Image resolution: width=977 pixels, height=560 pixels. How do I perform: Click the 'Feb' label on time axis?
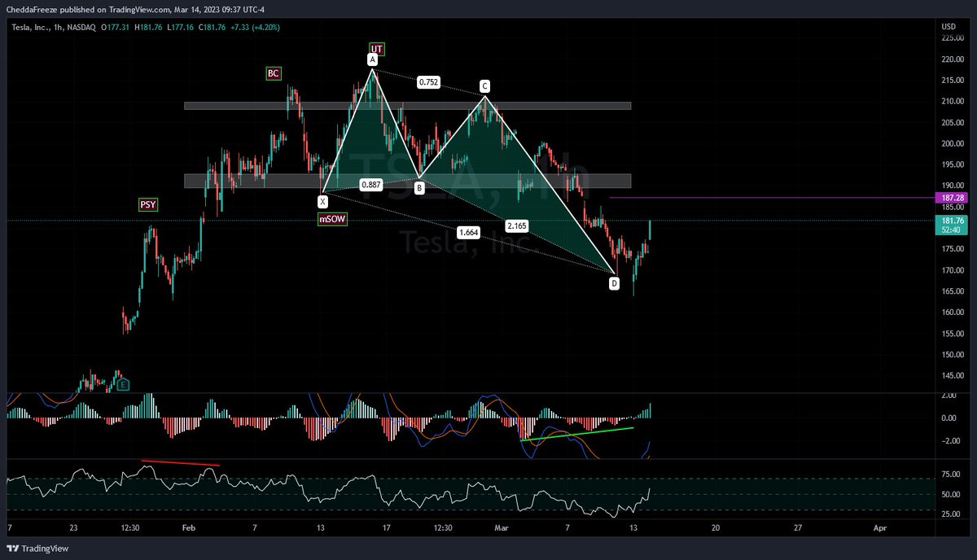click(189, 527)
